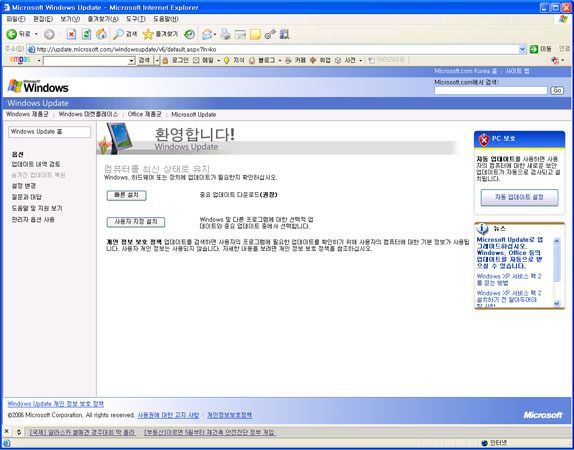Screen dimensions: 574x450
Task: Close the bottom news ticker bar with the X
Action: pos(6,432)
